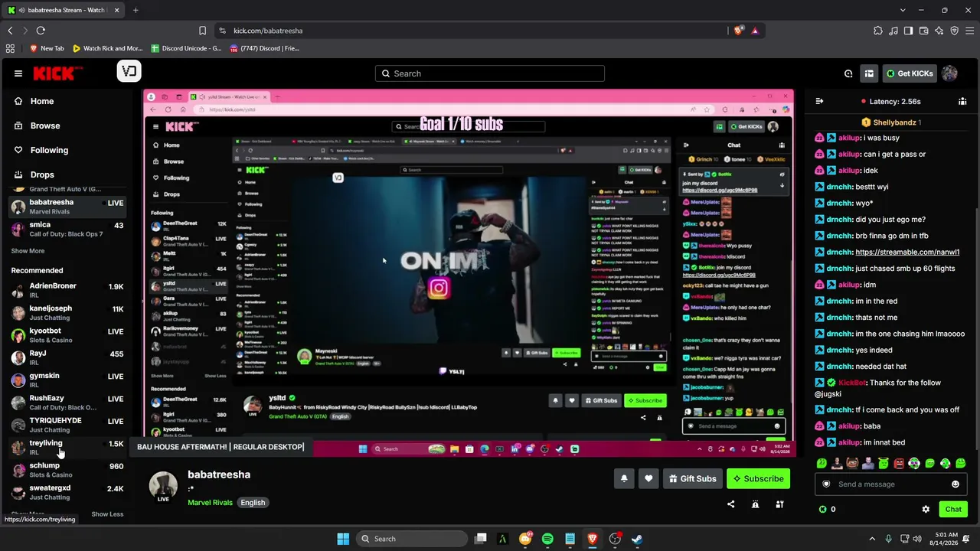980x551 pixels.
Task: Open the Brave Shields lion icon
Action: point(738,31)
